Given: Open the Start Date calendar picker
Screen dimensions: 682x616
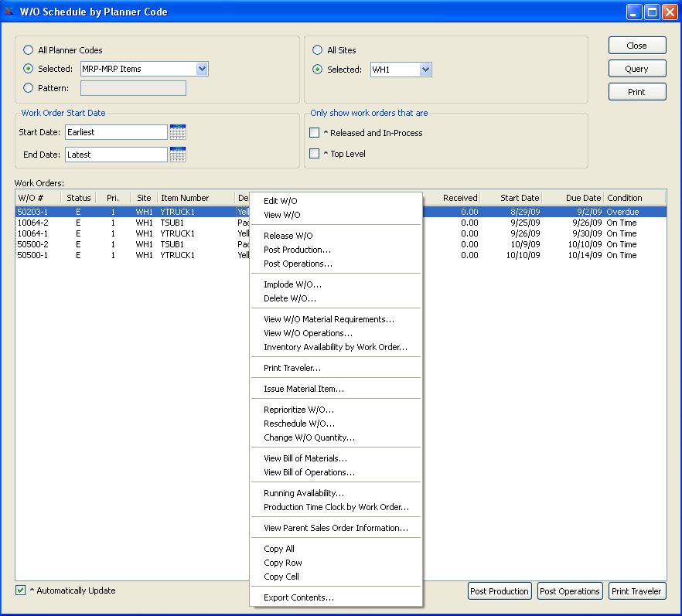Looking at the screenshot, I should point(178,132).
